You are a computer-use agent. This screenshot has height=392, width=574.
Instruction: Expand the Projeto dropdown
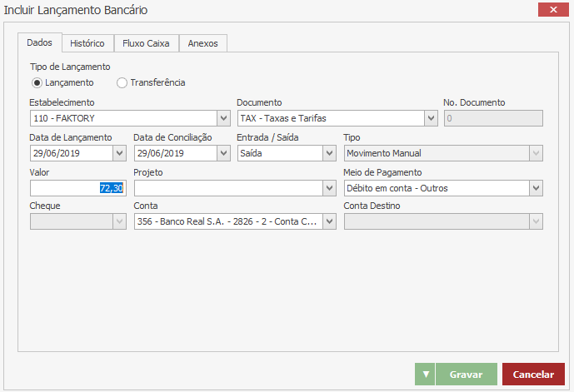tap(329, 188)
